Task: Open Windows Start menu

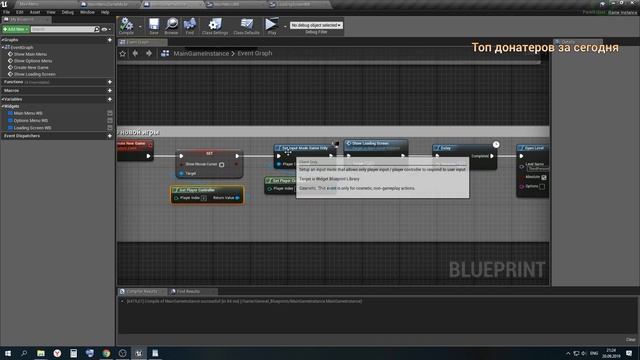Action: (x=8, y=353)
